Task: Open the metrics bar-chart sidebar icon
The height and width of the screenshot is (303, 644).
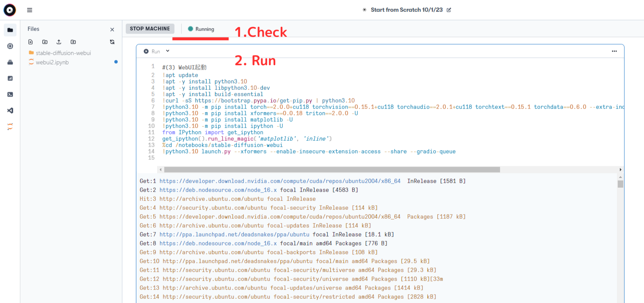Action: (10, 78)
